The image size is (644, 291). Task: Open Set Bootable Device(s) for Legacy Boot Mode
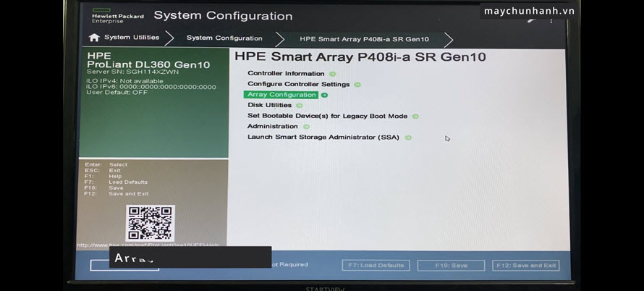[327, 116]
